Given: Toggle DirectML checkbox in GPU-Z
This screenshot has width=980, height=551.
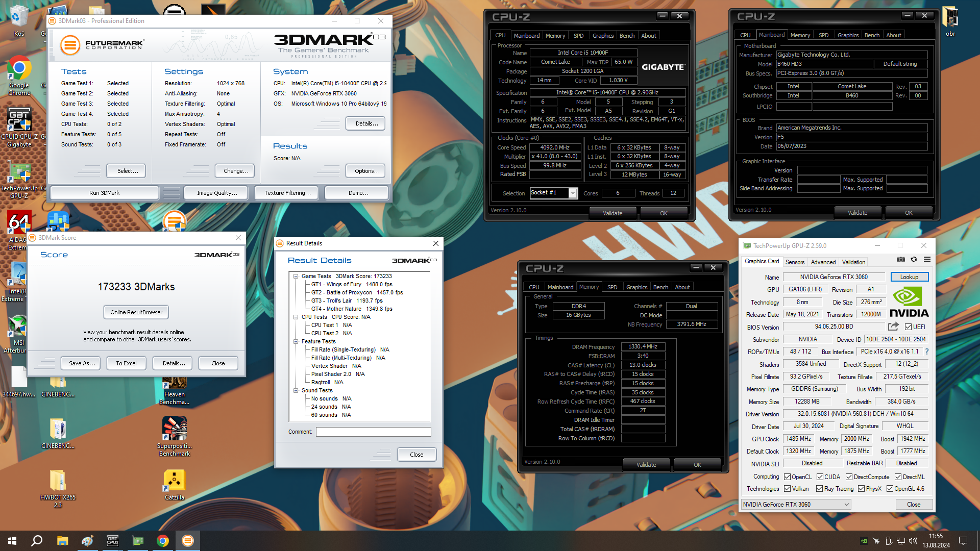Looking at the screenshot, I should pyautogui.click(x=898, y=477).
